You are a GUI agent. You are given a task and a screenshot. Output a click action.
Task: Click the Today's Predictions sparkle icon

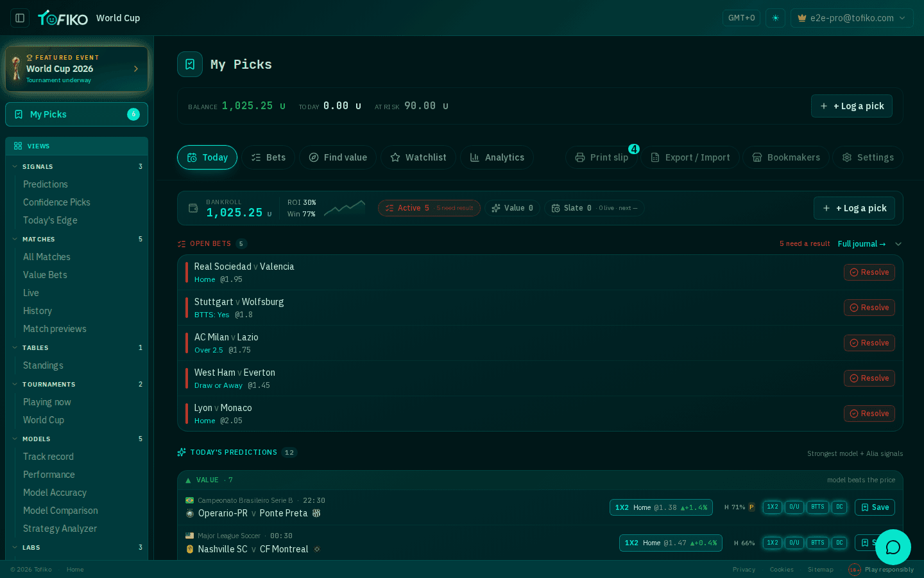pos(182,452)
